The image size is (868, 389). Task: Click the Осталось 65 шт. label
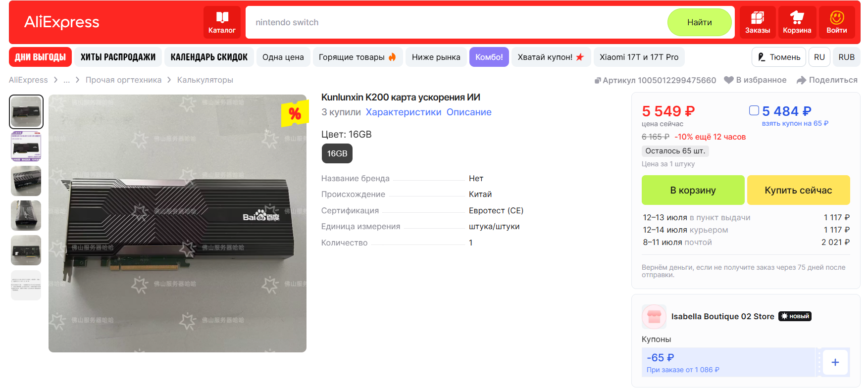pyautogui.click(x=675, y=151)
